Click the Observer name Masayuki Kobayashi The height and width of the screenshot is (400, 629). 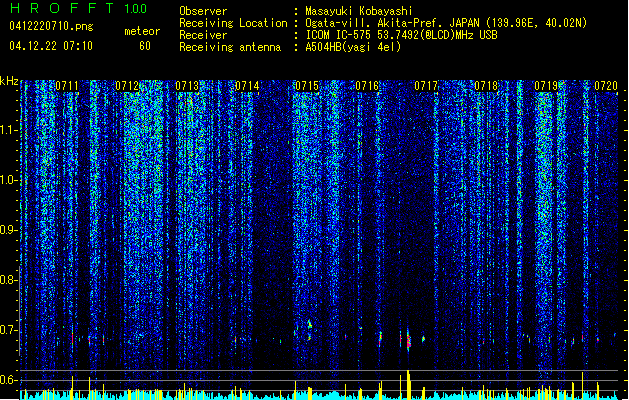pos(359,11)
